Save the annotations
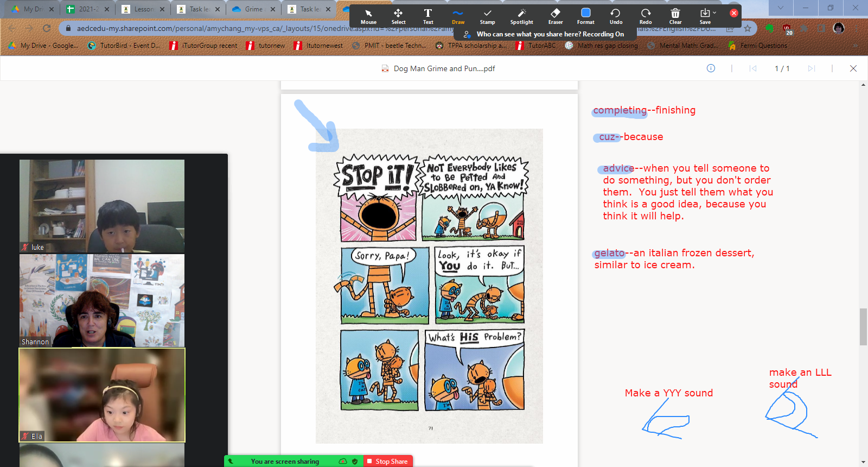868x467 pixels. 705,16
